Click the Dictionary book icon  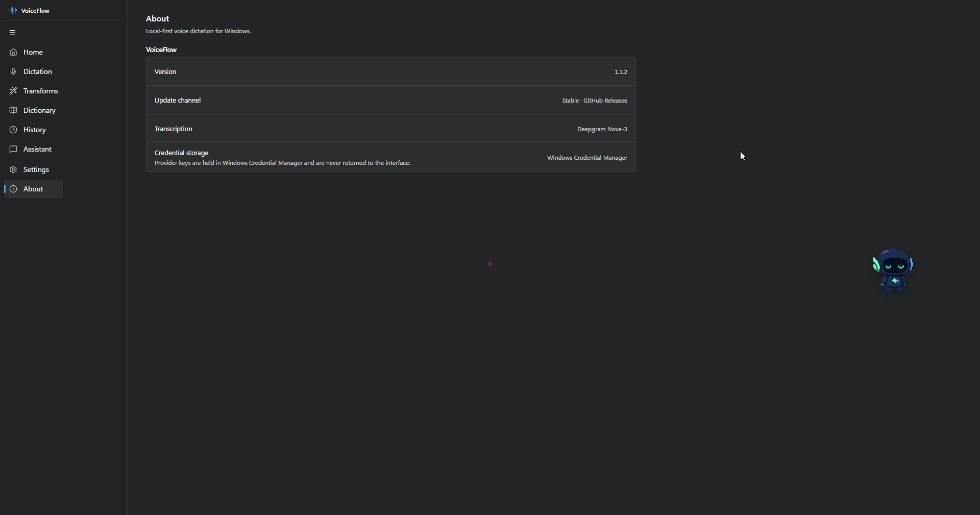13,110
